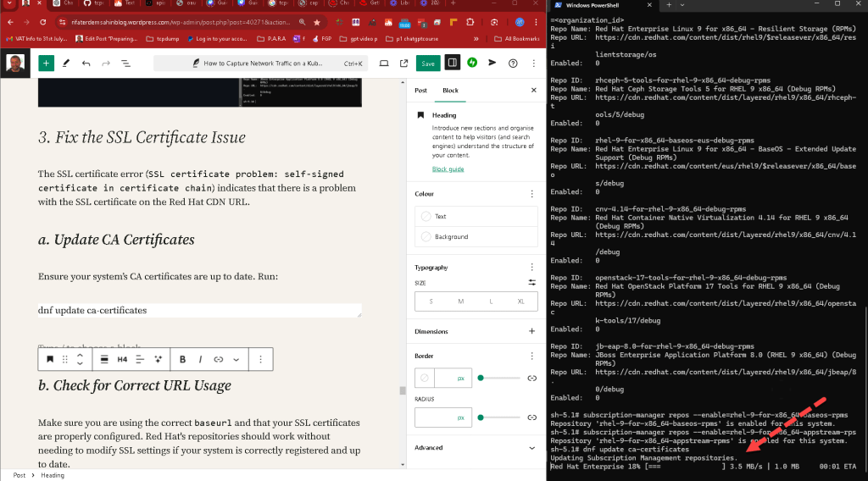The image size is (868, 481).
Task: Unlink border sides icon
Action: [532, 379]
